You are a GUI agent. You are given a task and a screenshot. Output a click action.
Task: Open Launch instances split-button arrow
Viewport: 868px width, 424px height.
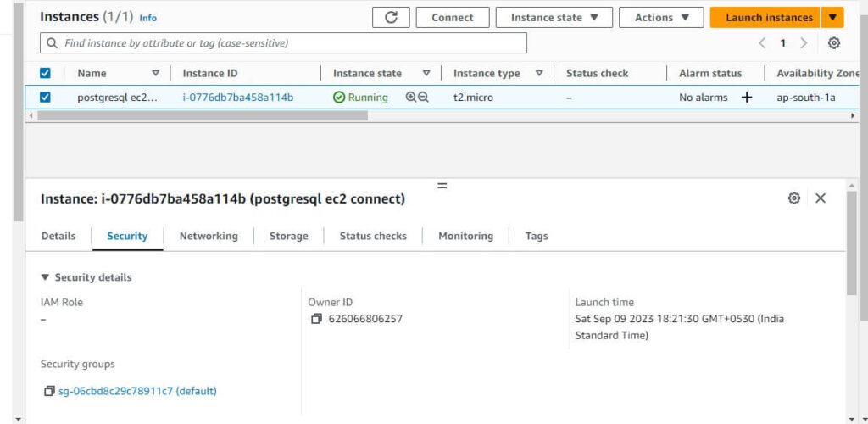pyautogui.click(x=832, y=17)
